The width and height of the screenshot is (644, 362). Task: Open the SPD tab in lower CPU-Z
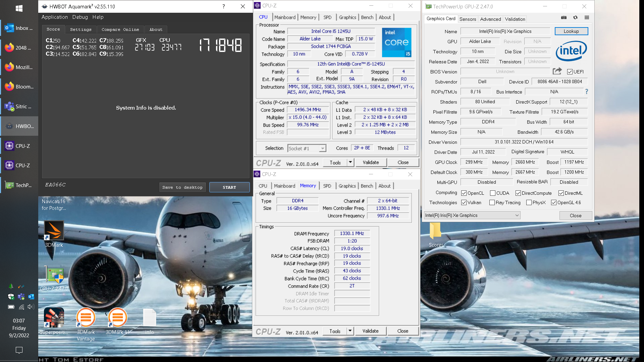pyautogui.click(x=327, y=186)
